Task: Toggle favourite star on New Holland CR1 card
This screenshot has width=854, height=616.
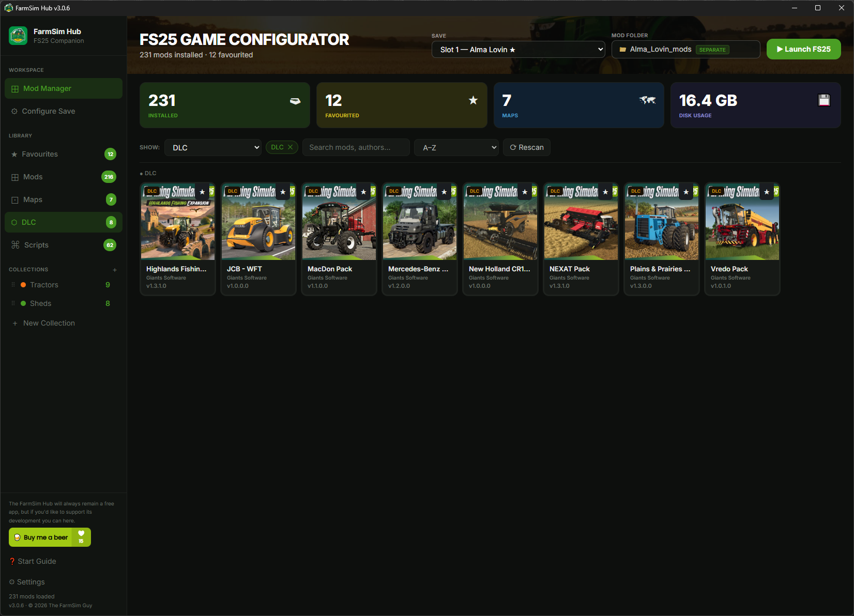Action: 525,192
